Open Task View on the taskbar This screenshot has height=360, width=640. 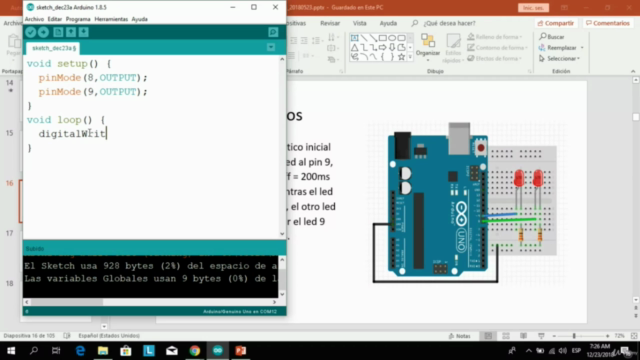(56, 351)
